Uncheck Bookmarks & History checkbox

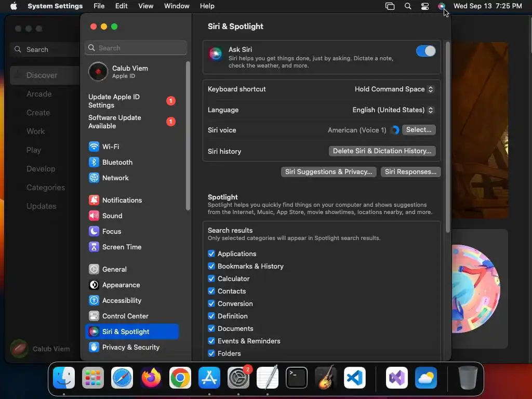pos(211,267)
